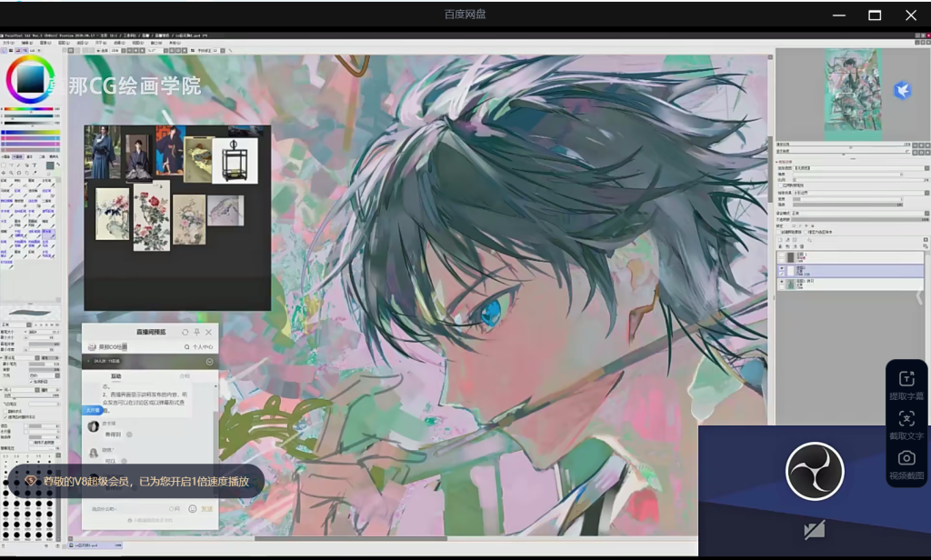Close the 直播间预览 live preview panel
Viewport: 931px width, 560px height.
[209, 333]
